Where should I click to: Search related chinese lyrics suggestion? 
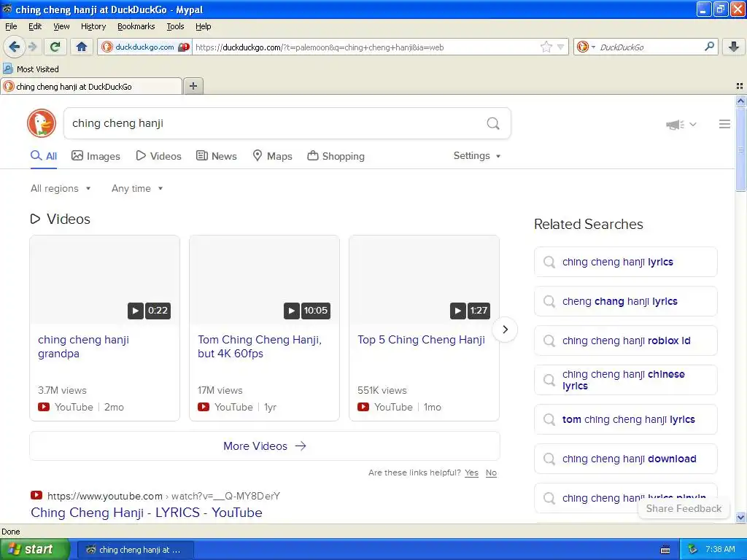626,380
